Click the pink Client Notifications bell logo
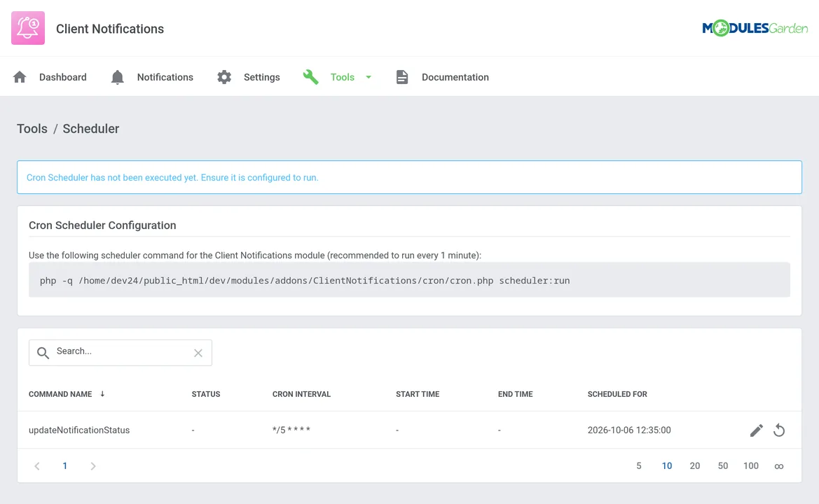Viewport: 819px width, 504px height. coord(28,28)
